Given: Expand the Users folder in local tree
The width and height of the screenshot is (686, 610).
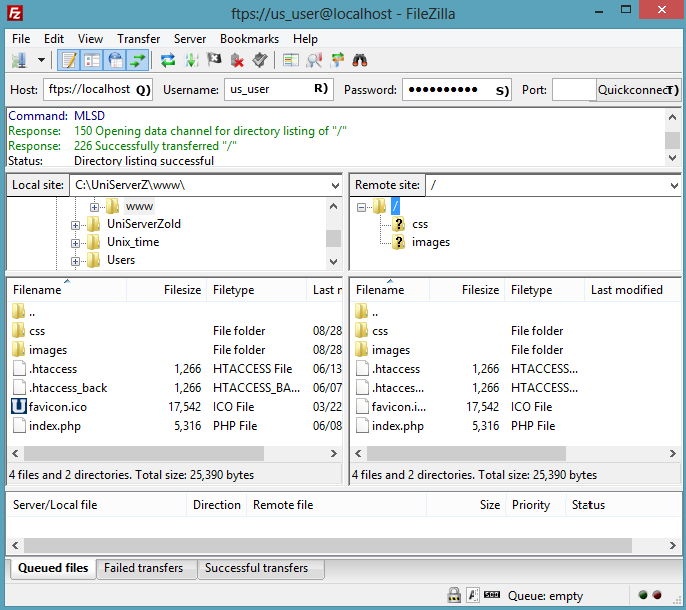Looking at the screenshot, I should [75, 261].
